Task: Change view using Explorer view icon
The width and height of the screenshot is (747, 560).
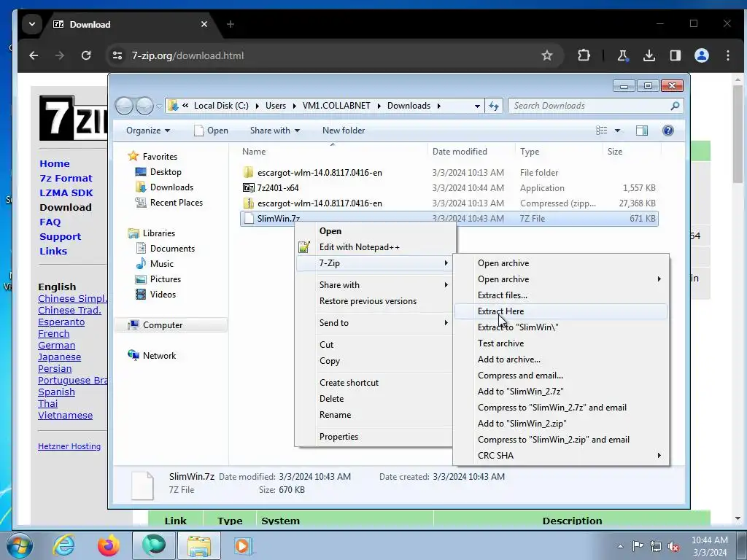Action: tap(602, 131)
